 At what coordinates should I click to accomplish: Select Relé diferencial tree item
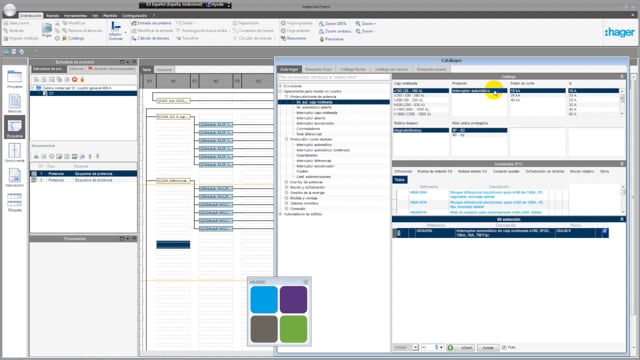(x=309, y=134)
